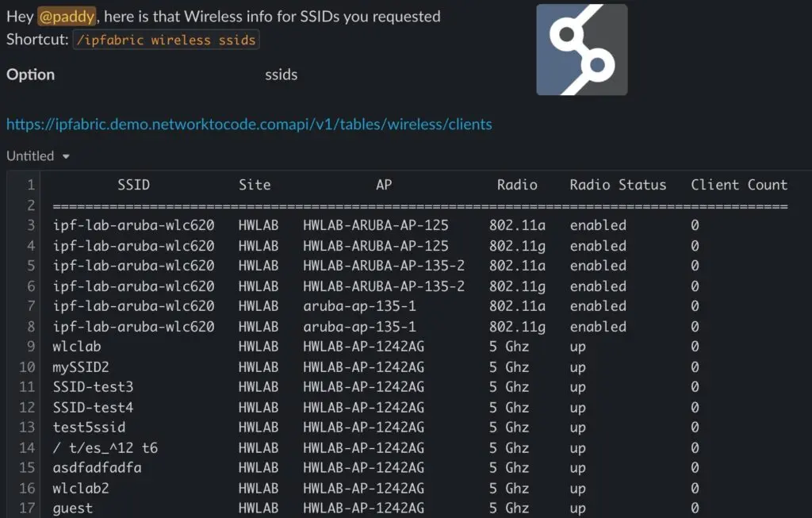The width and height of the screenshot is (812, 518).
Task: Select the 'Option' field label
Action: pos(31,75)
